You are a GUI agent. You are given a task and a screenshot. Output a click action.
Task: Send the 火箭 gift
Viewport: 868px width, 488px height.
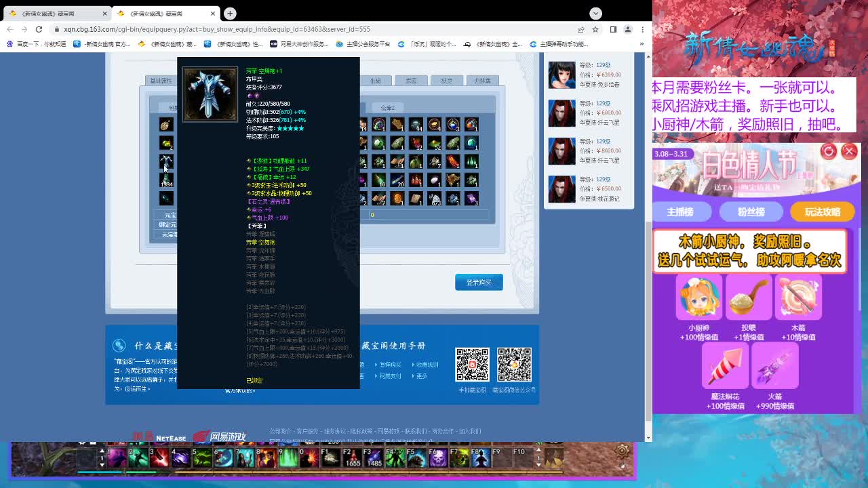tap(775, 367)
